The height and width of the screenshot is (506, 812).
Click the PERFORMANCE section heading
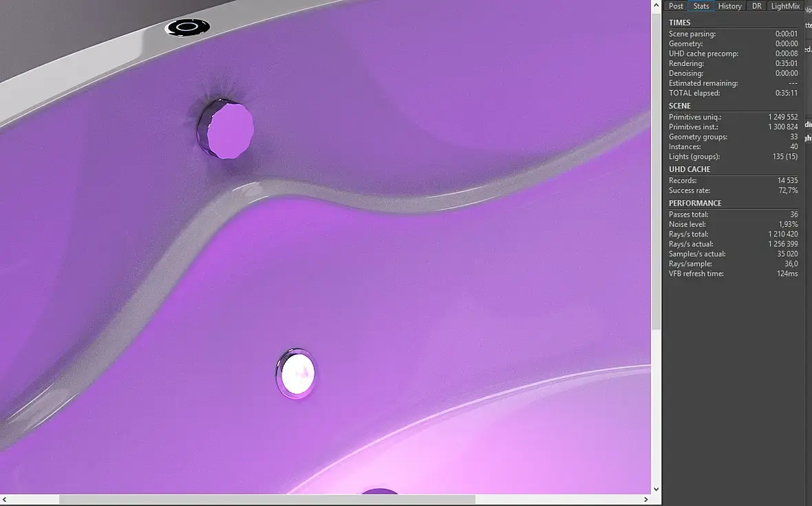695,203
